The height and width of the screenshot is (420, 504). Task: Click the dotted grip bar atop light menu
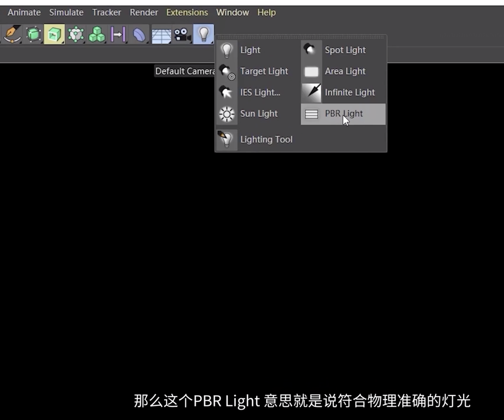click(301, 37)
